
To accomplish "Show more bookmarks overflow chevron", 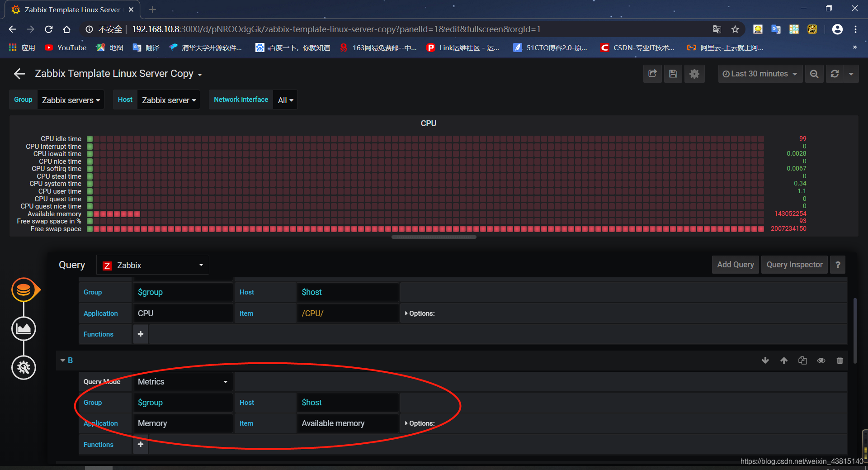I will [854, 47].
